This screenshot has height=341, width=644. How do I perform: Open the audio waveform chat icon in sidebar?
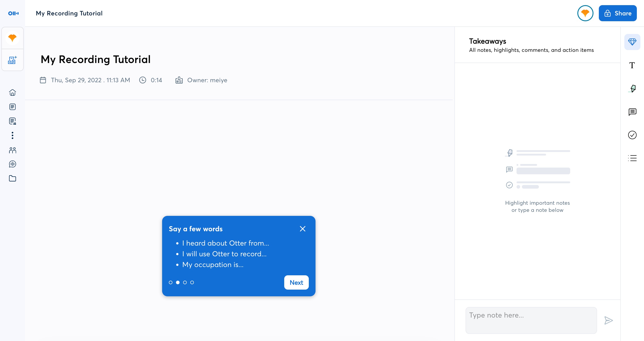pyautogui.click(x=13, y=164)
